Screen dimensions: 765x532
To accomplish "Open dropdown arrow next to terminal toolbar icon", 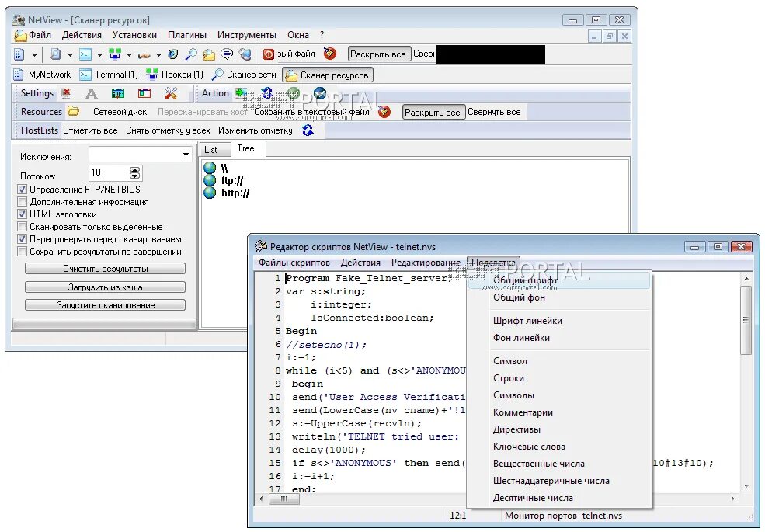I will 99,54.
